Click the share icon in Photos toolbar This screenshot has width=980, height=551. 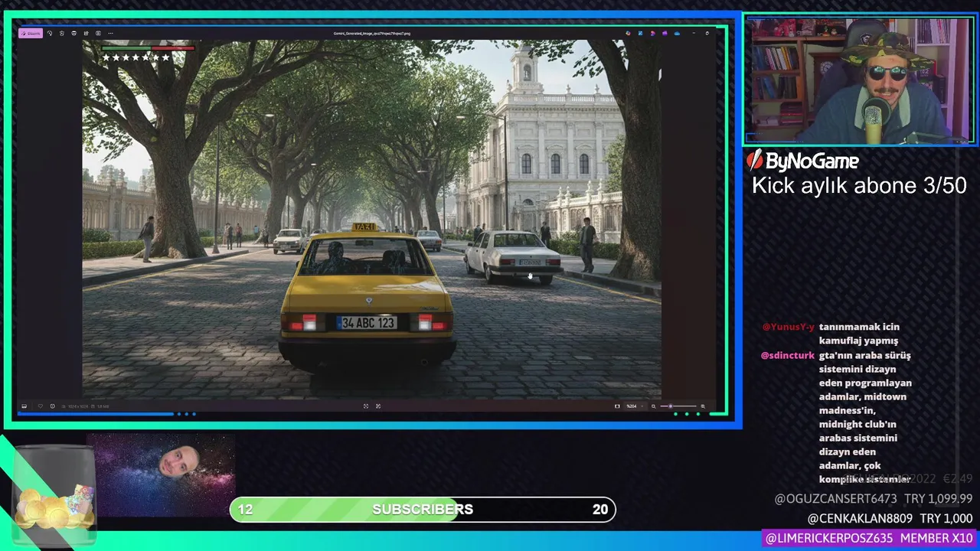click(87, 34)
